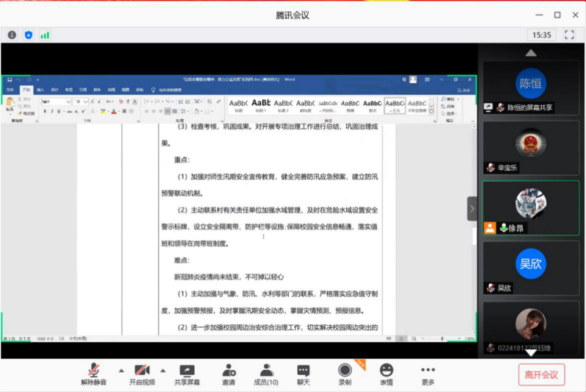
Task: Start recording with the 录制 icon
Action: tap(345, 370)
